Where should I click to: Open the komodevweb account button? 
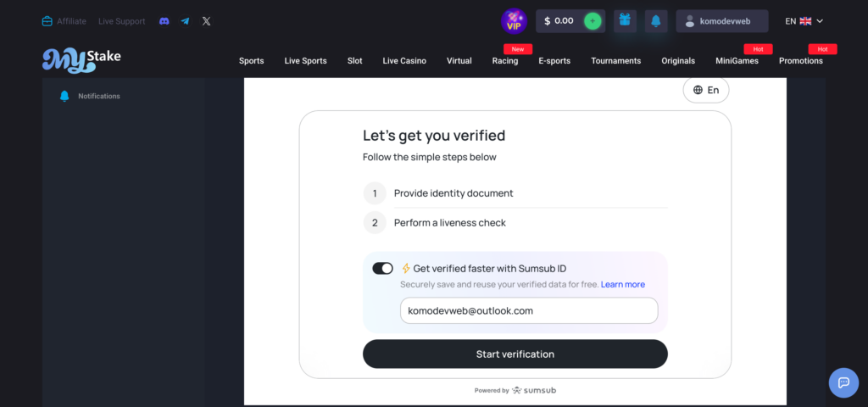[722, 21]
